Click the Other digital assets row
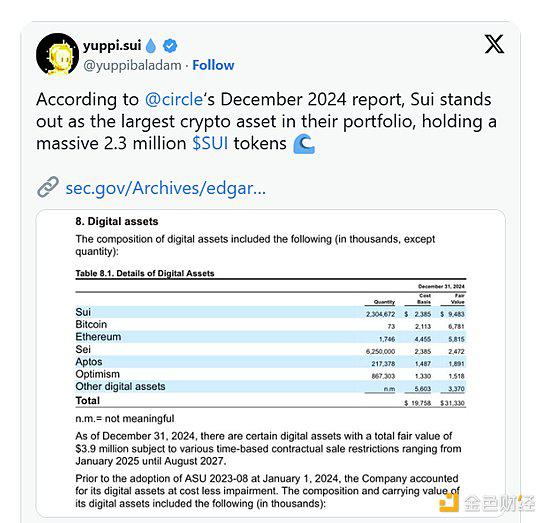546x523 pixels. click(x=270, y=387)
